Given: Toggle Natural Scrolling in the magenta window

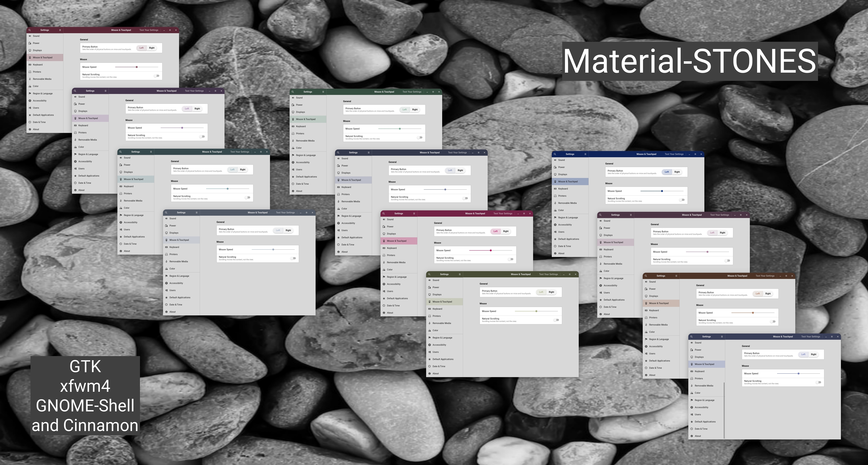Looking at the screenshot, I should click(511, 259).
